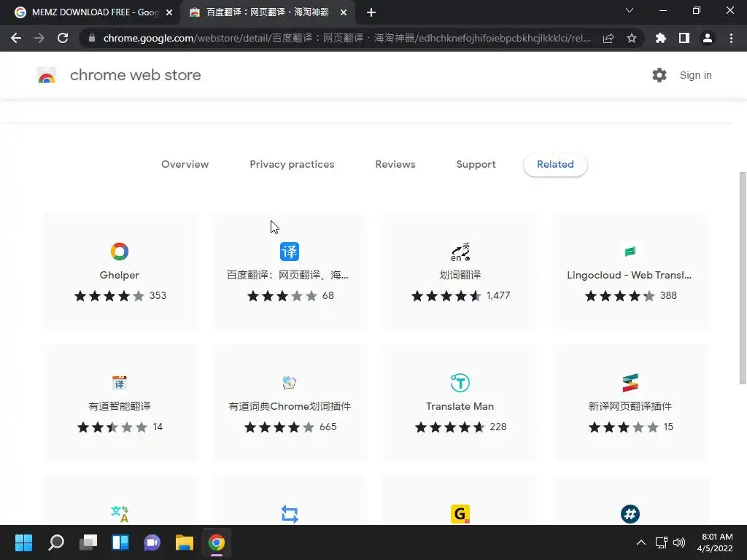
Task: Switch to the Support tab
Action: (476, 164)
